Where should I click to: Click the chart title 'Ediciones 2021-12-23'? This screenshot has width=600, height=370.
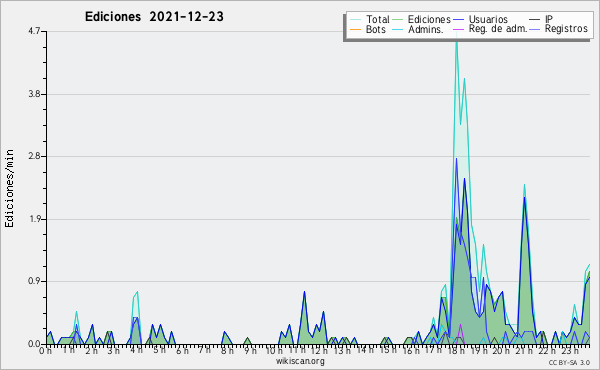point(154,17)
